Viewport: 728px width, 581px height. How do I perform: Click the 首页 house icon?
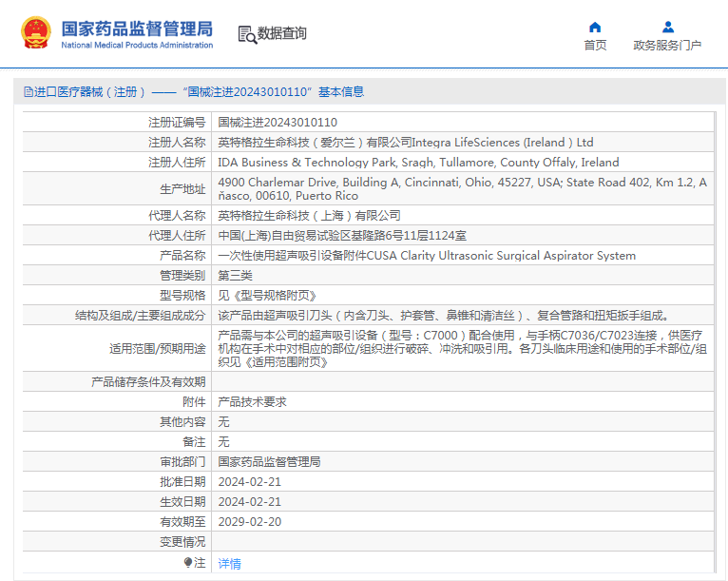(595, 27)
